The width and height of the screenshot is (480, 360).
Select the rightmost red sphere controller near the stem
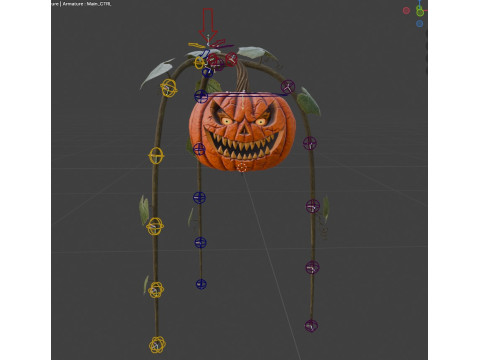(x=231, y=59)
